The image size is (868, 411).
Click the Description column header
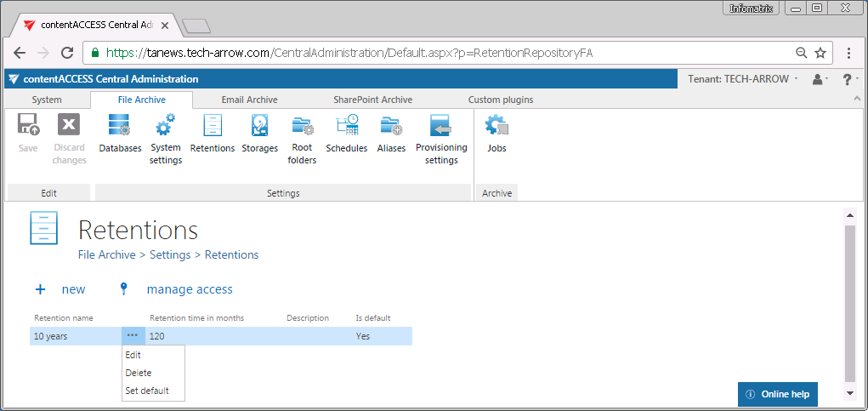(308, 318)
